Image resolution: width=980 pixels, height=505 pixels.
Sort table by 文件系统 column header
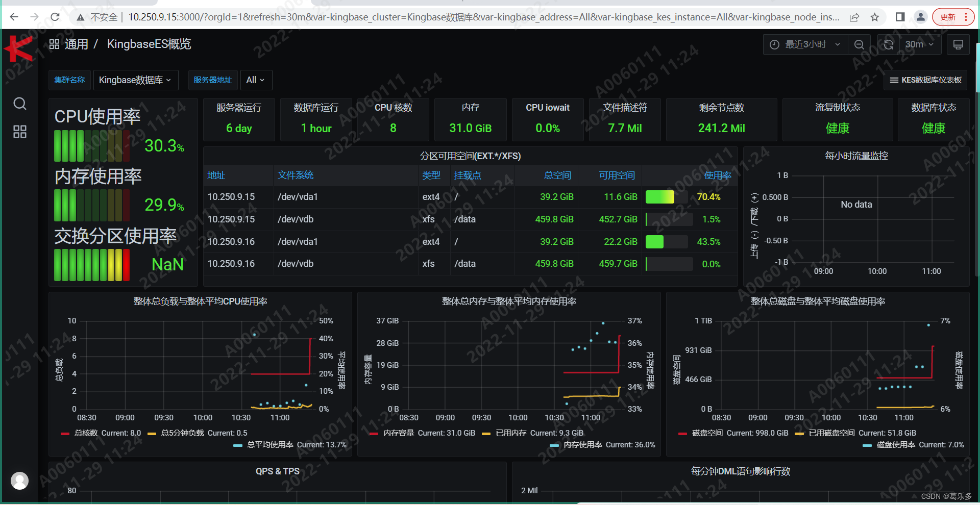coord(296,175)
